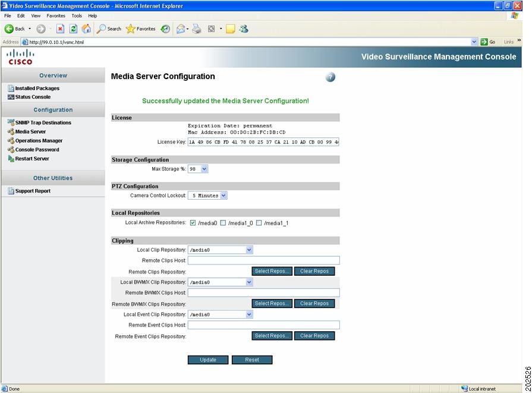Viewport: 532px width, 393px height.
Task: Open the Local Clip Repository dropdown
Action: (220, 250)
